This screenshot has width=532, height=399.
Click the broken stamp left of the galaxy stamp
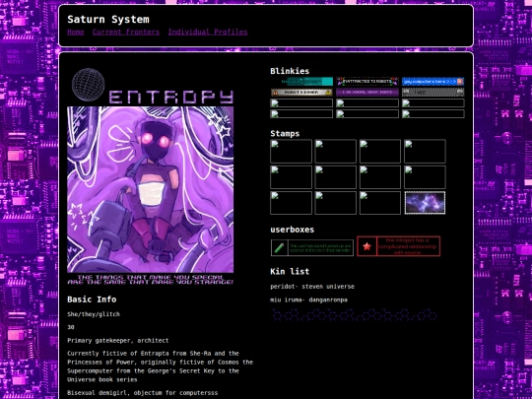tap(380, 203)
